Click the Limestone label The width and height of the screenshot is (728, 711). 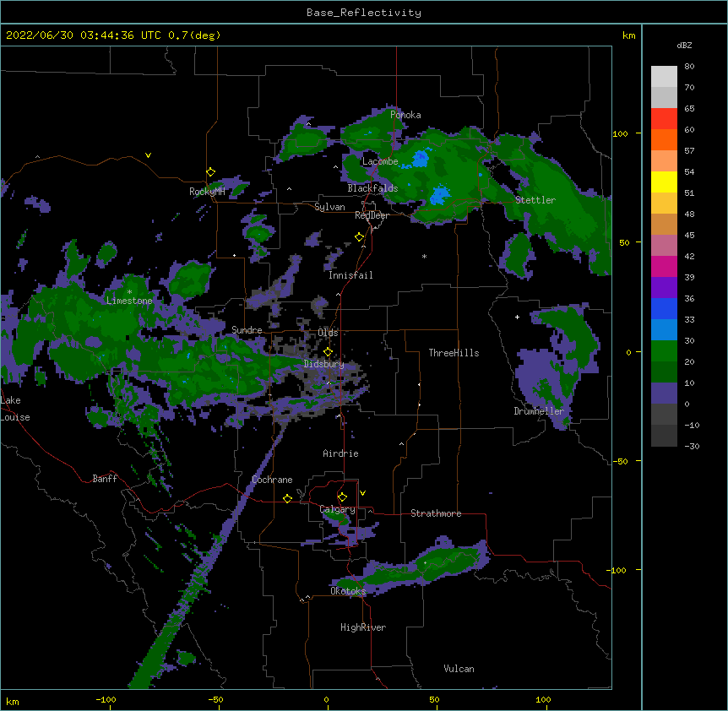129,301
